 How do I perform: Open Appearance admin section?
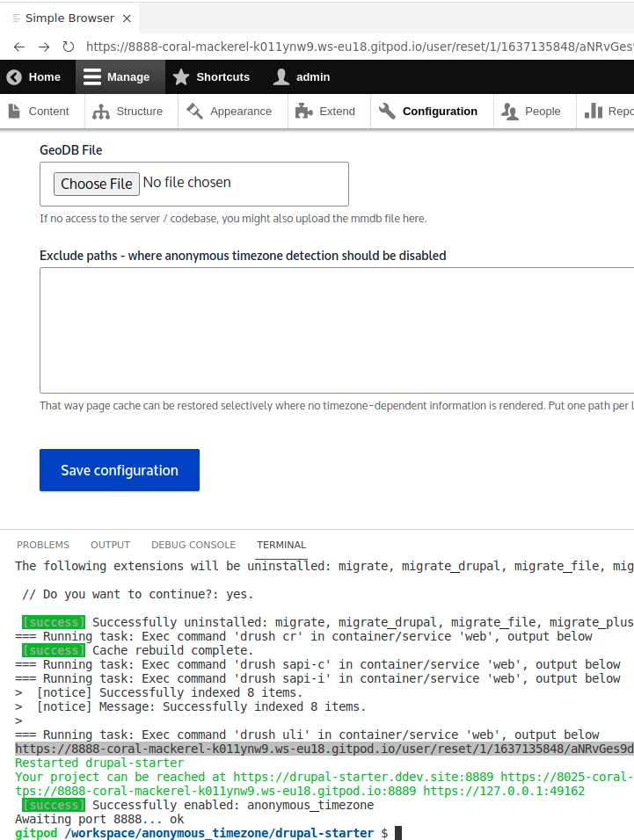(x=230, y=112)
